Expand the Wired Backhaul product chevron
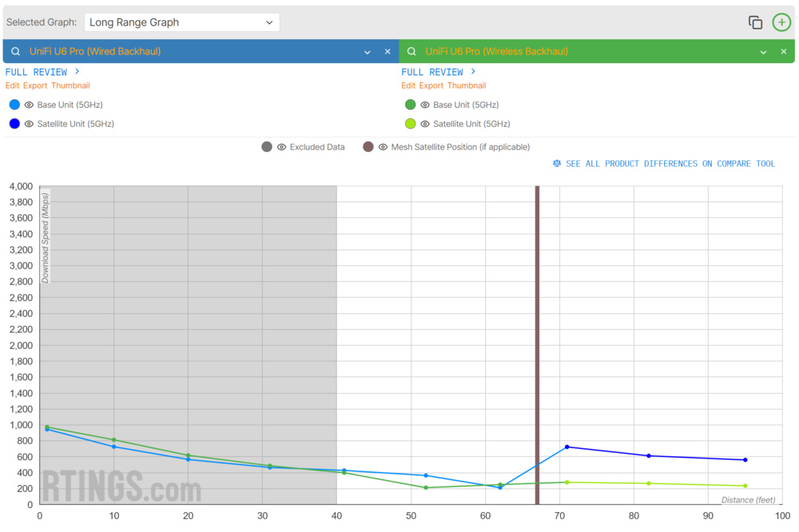 click(x=368, y=50)
